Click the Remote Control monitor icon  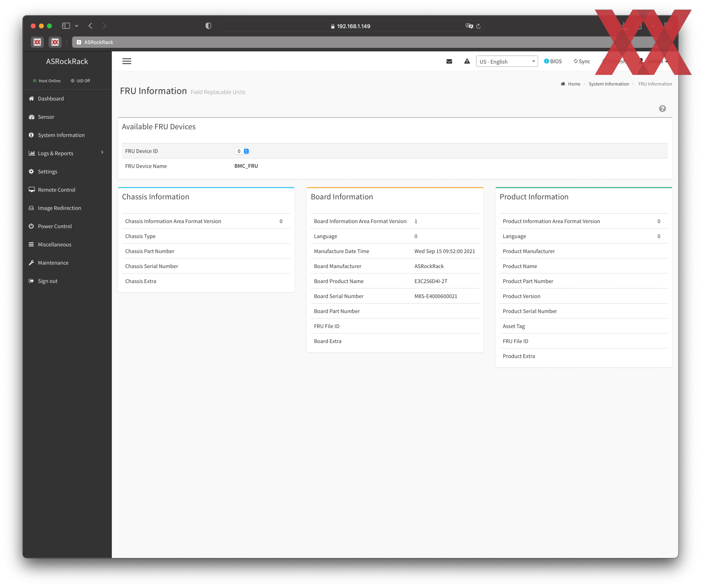[32, 190]
